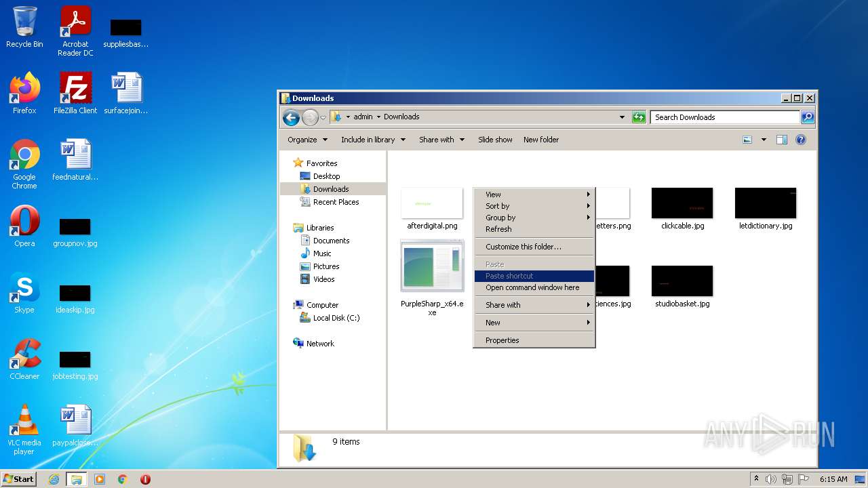Open FileZilla Client desktop shortcut
868x488 pixels.
click(x=75, y=94)
